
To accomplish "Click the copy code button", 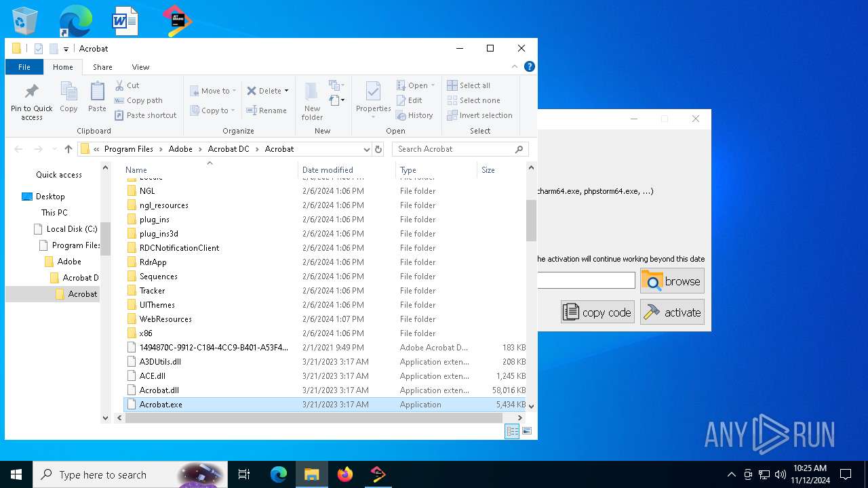I will (x=597, y=312).
